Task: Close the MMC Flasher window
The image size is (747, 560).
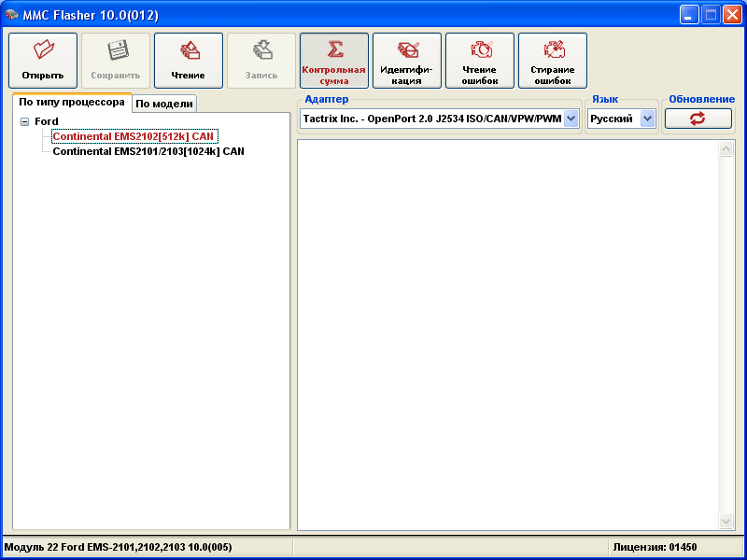Action: click(732, 15)
